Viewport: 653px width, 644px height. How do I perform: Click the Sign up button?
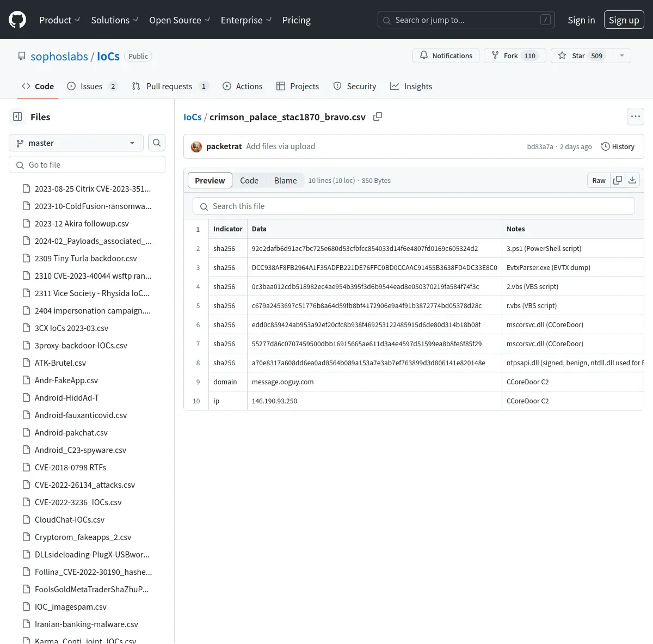pos(624,20)
